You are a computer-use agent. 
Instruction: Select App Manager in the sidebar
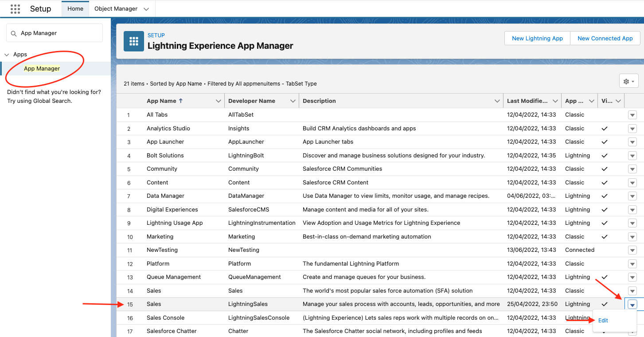click(x=42, y=69)
